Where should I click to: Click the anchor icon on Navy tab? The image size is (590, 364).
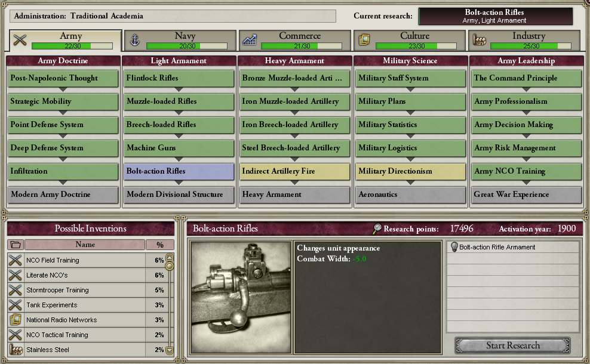click(x=135, y=39)
